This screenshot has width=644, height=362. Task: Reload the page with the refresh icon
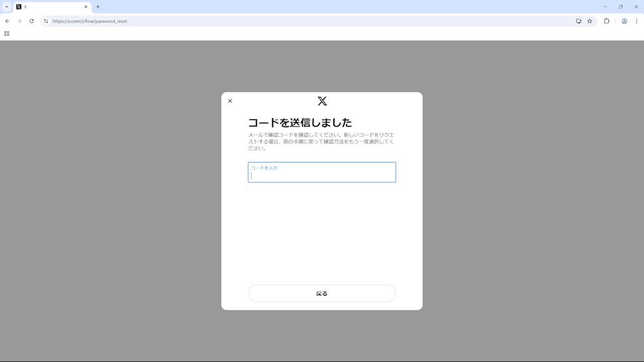click(x=31, y=21)
